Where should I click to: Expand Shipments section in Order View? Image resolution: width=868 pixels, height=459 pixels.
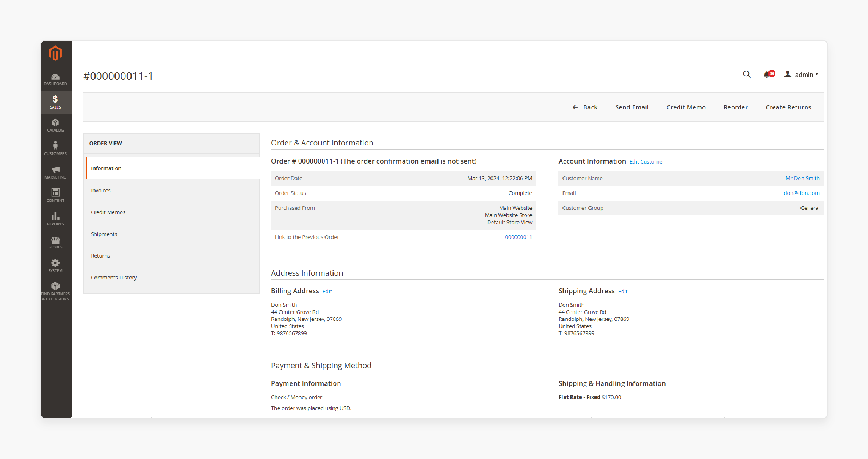click(103, 234)
